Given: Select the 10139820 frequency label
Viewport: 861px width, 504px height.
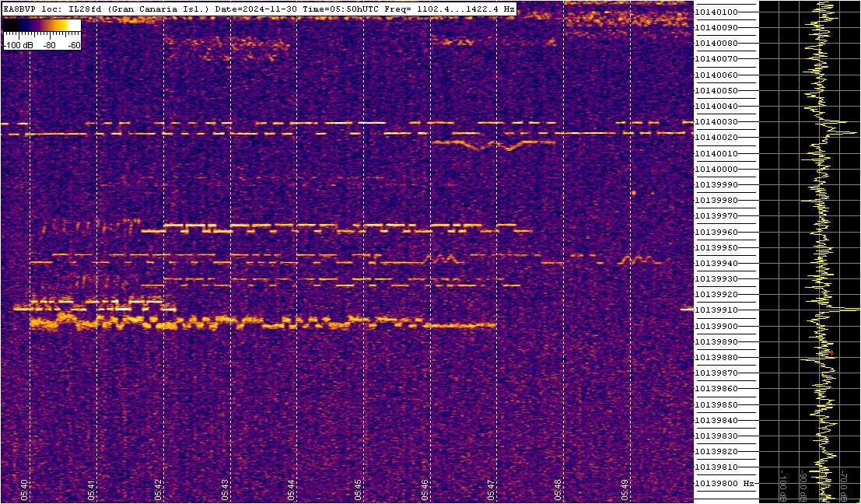Looking at the screenshot, I should pyautogui.click(x=716, y=451).
